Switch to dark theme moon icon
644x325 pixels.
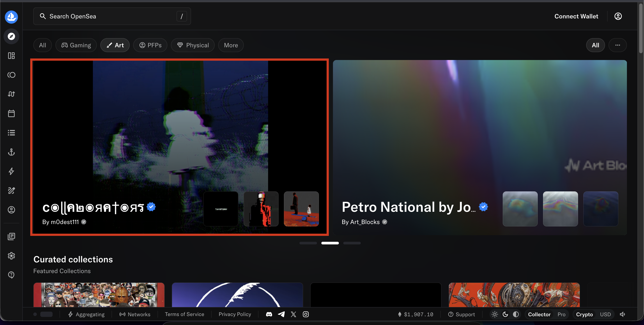coord(505,314)
